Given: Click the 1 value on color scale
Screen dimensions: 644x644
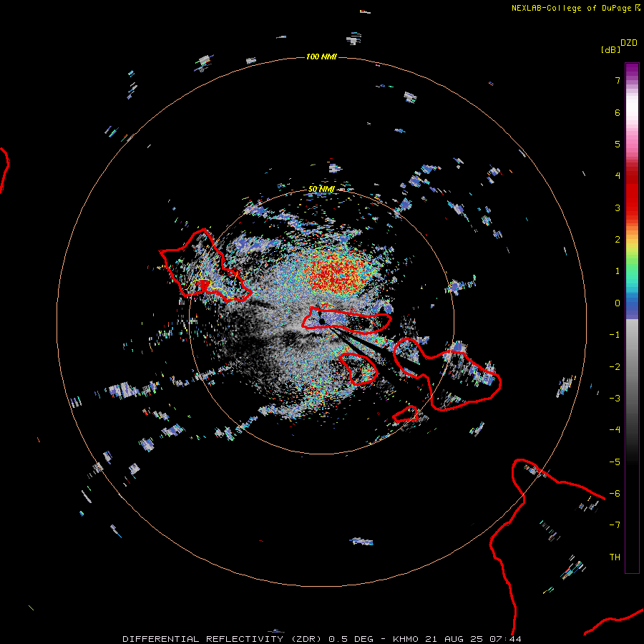Looking at the screenshot, I should [x=618, y=271].
